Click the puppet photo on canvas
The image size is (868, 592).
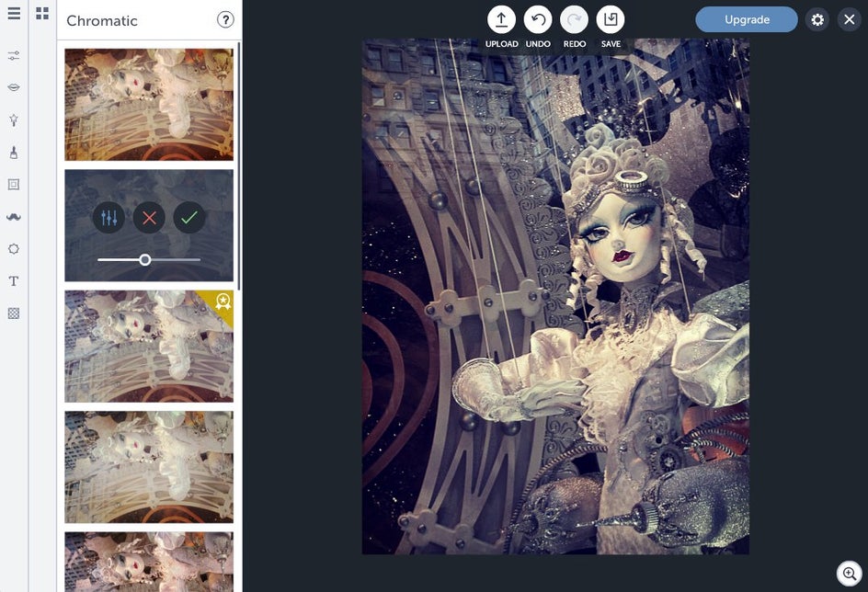click(x=555, y=296)
